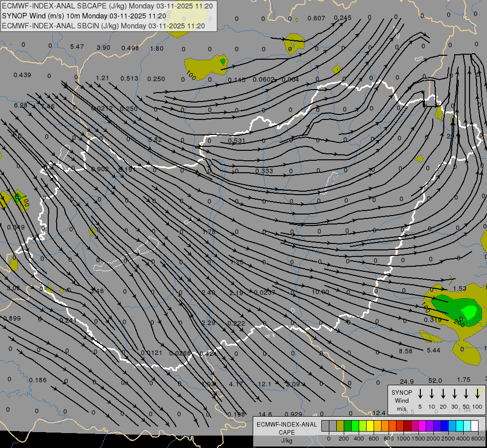The height and width of the screenshot is (448, 487).
Task: Click the map value 6.28
Action: click(20, 106)
